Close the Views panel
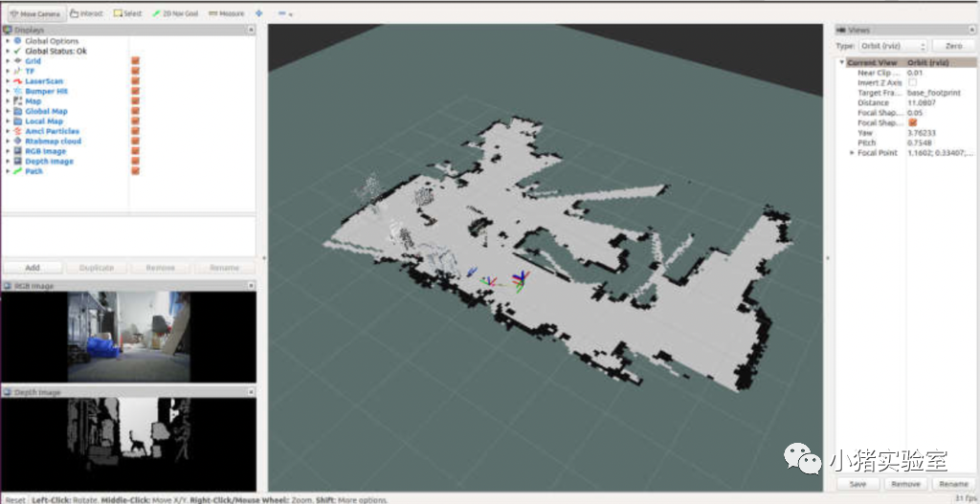Screen dimensions: 980x504 [x=972, y=30]
